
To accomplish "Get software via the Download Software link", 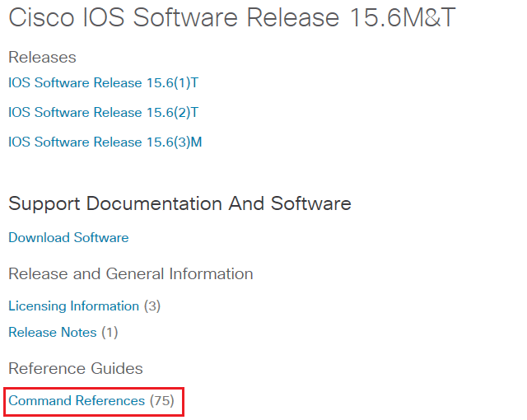I will (x=68, y=237).
